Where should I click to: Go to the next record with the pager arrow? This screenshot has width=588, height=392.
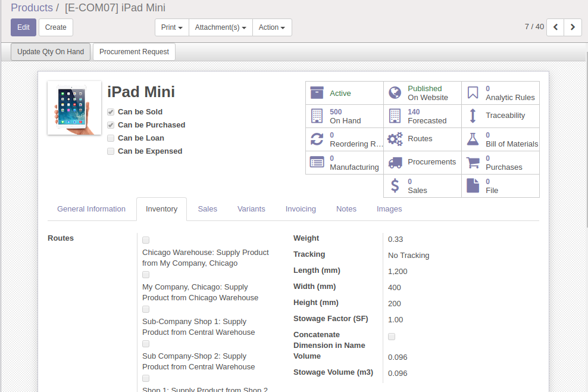[572, 27]
